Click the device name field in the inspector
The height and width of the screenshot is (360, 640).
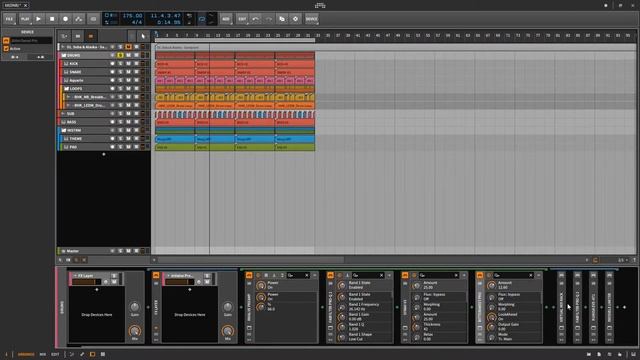(x=31, y=41)
